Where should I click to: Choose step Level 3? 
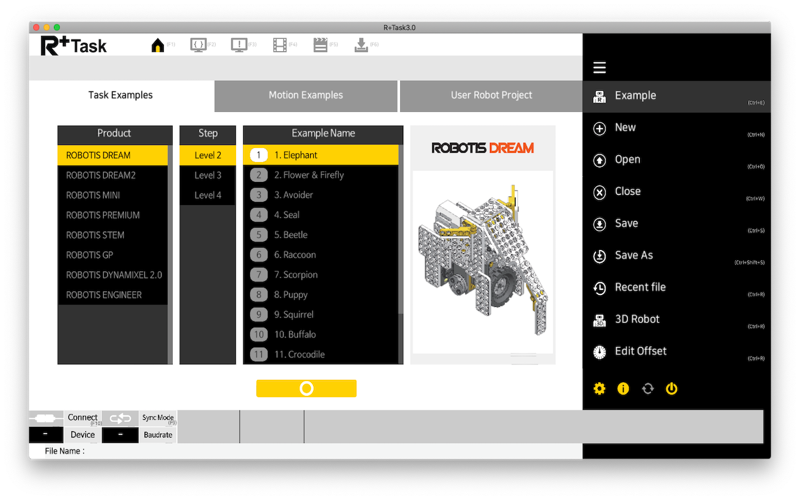pyautogui.click(x=208, y=175)
